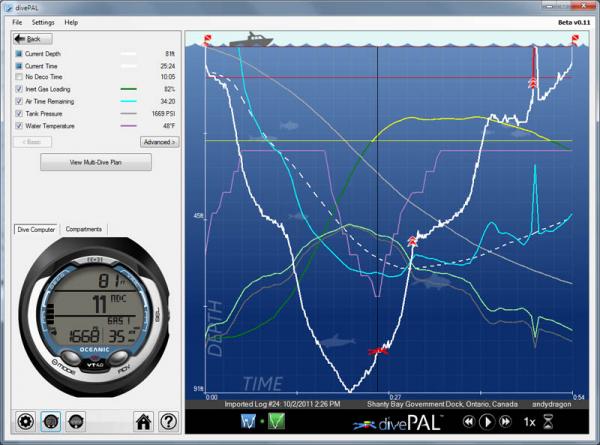The width and height of the screenshot is (600, 445).
Task: Uncheck Inert Gas Loading
Action: tap(19, 89)
